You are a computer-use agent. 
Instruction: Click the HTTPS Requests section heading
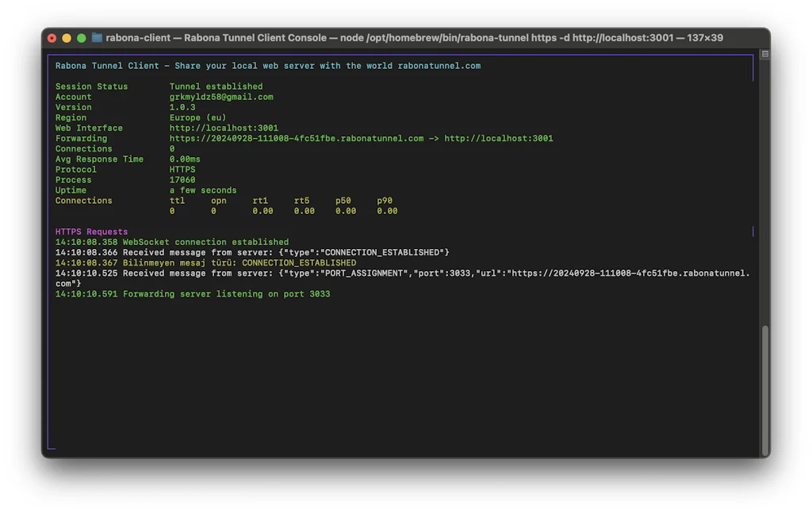pyautogui.click(x=91, y=232)
